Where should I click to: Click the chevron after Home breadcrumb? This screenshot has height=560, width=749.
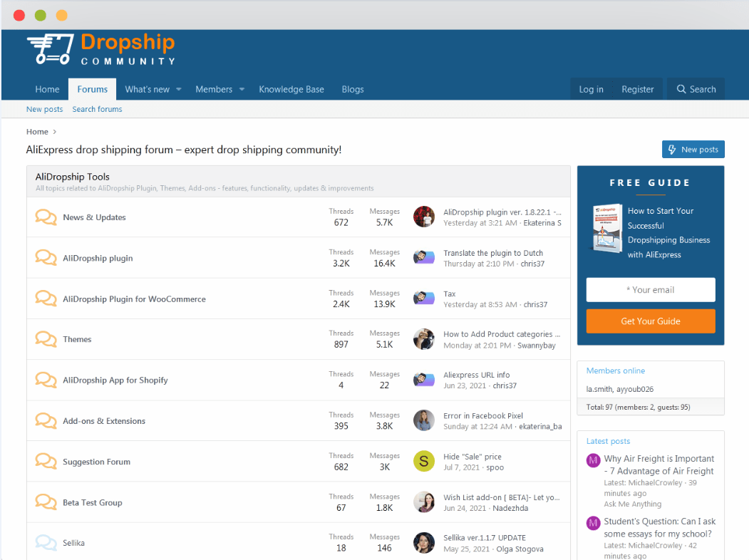point(54,132)
